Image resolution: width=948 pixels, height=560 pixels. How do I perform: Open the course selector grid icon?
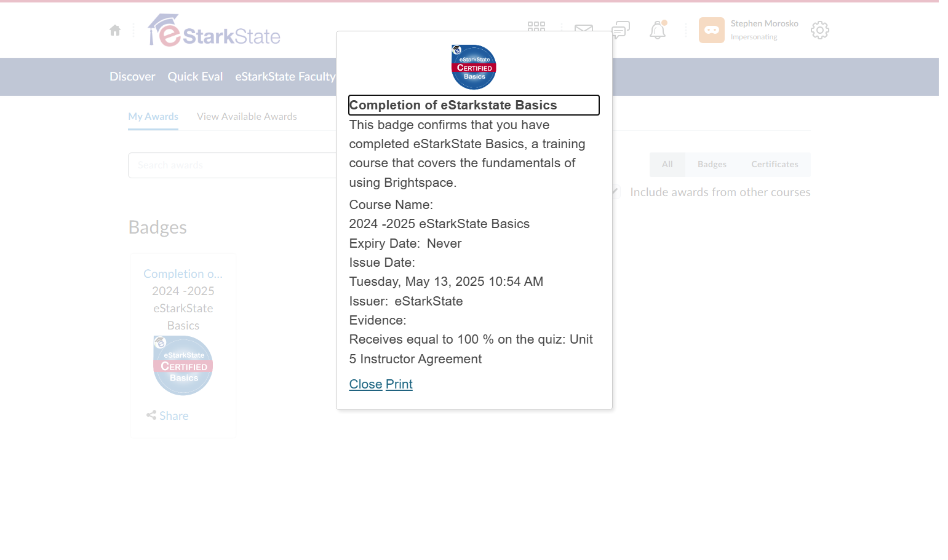[x=536, y=26]
